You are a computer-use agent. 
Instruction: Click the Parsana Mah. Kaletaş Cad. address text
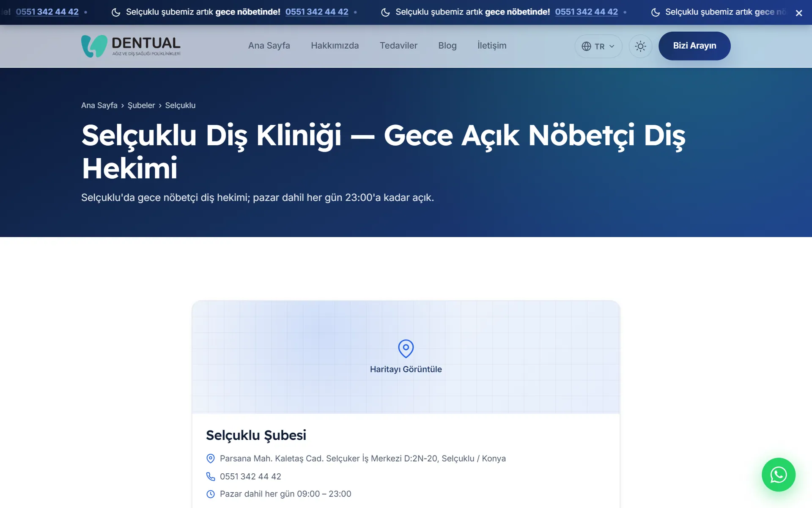pyautogui.click(x=363, y=458)
